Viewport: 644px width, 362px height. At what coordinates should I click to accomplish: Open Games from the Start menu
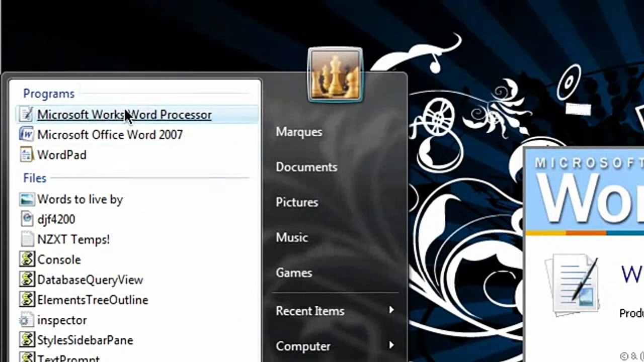click(x=294, y=273)
